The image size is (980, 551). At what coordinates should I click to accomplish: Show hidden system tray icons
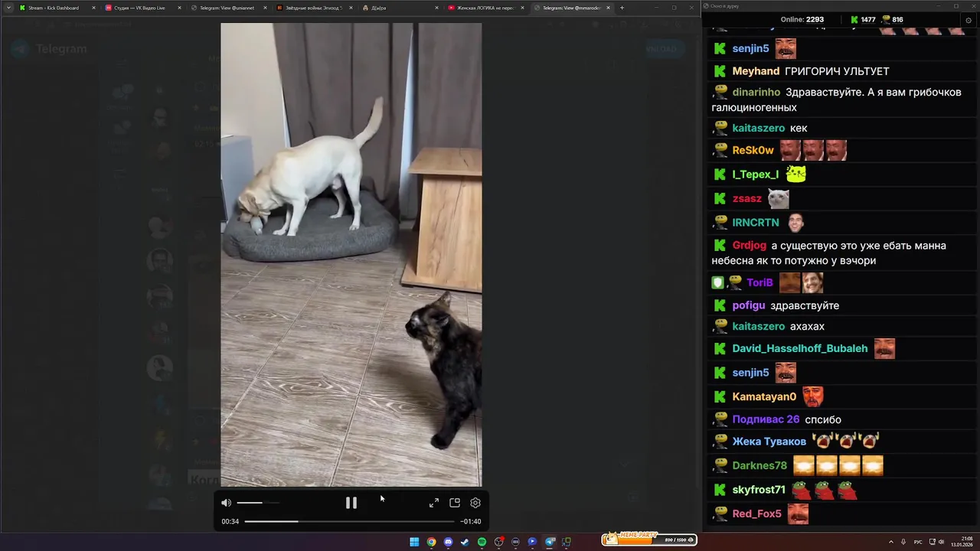pos(892,542)
